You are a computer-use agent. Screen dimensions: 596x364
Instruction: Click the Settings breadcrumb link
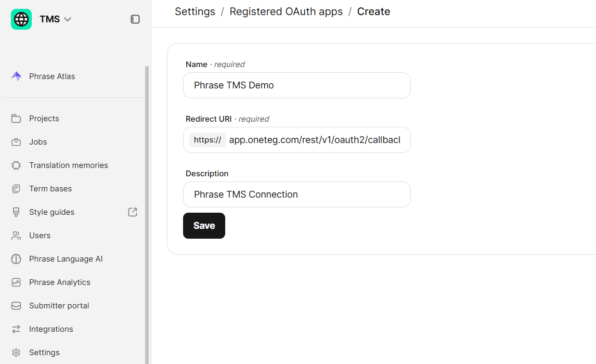tap(195, 12)
